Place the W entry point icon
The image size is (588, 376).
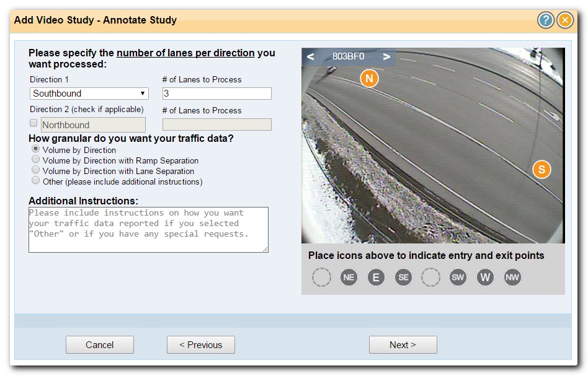click(485, 277)
